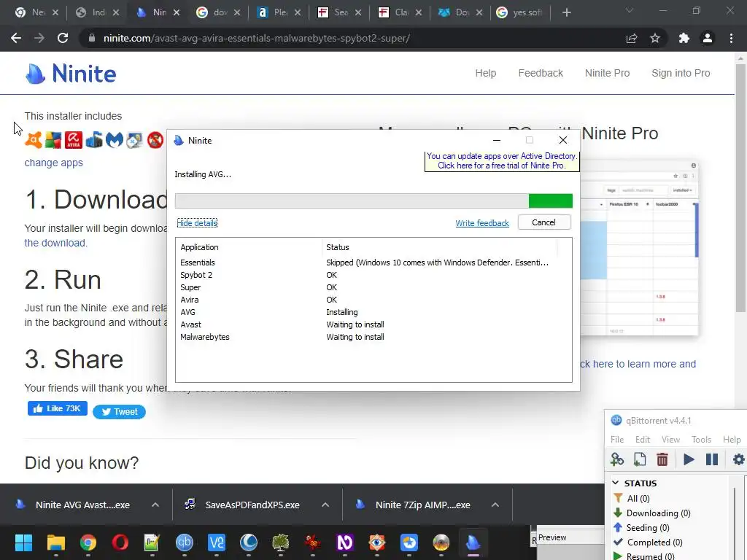Click the SUPERAntiSpyware red circular icon
Image resolution: width=747 pixels, height=560 pixels.
coord(155,140)
